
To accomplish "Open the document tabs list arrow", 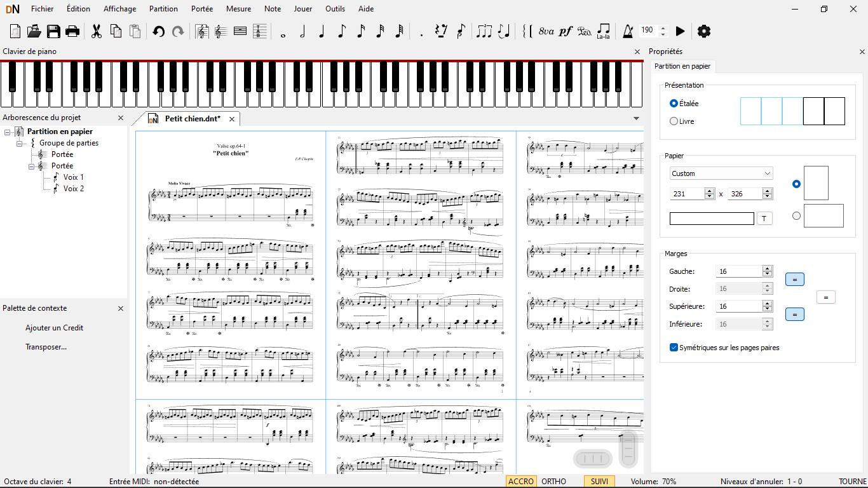I will click(x=637, y=118).
